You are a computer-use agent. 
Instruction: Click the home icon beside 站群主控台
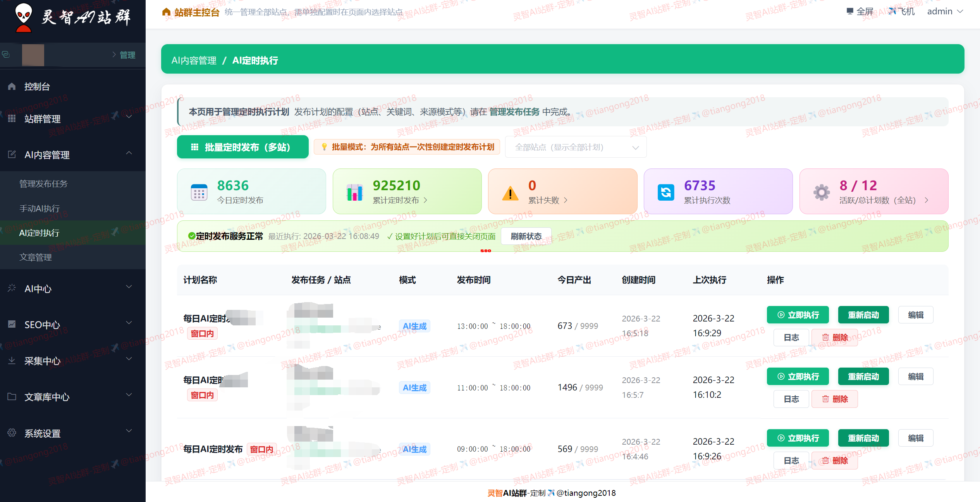tap(166, 12)
